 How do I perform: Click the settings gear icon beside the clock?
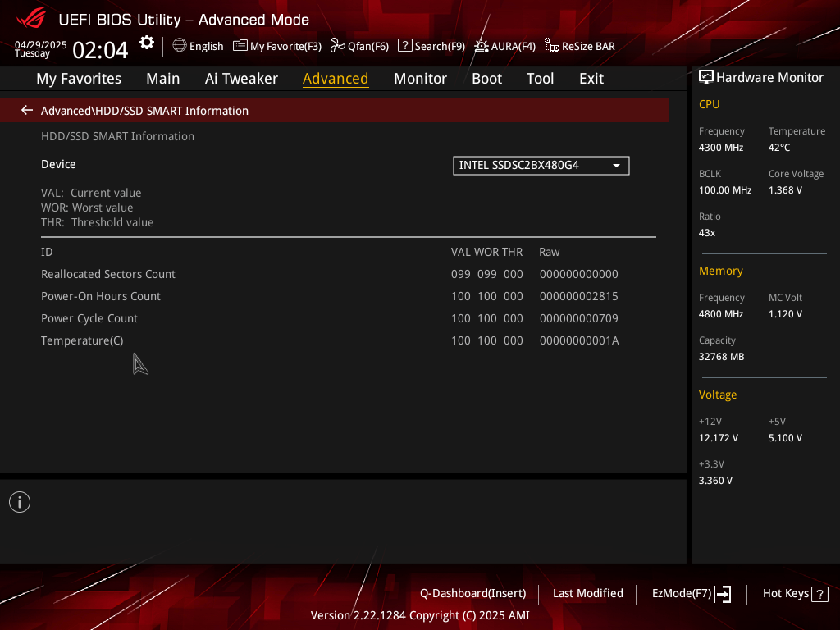click(146, 43)
